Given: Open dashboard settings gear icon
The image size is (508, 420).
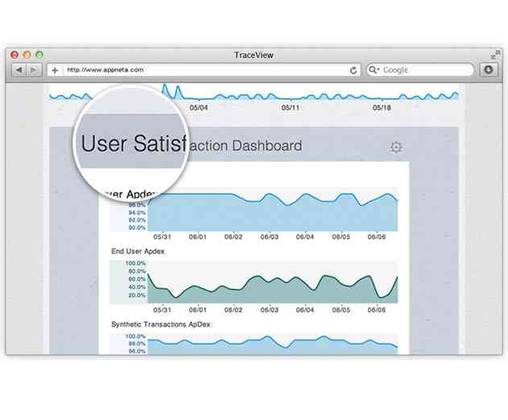Looking at the screenshot, I should [x=395, y=147].
